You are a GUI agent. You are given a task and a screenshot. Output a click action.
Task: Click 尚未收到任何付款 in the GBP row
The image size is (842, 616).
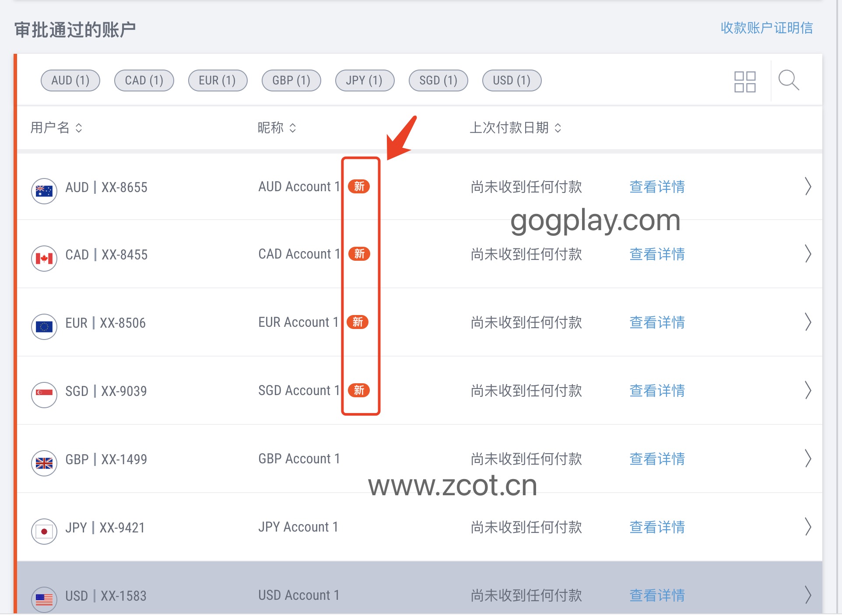click(x=526, y=459)
